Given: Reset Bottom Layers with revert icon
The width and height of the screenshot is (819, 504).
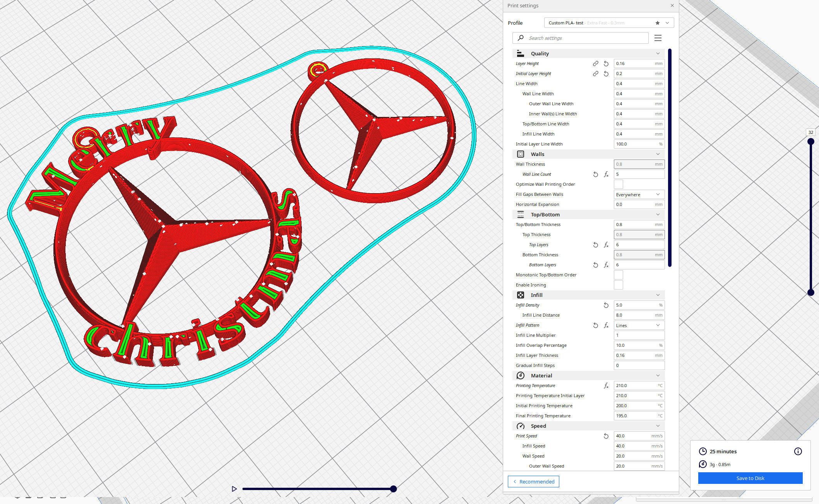Looking at the screenshot, I should 596,265.
